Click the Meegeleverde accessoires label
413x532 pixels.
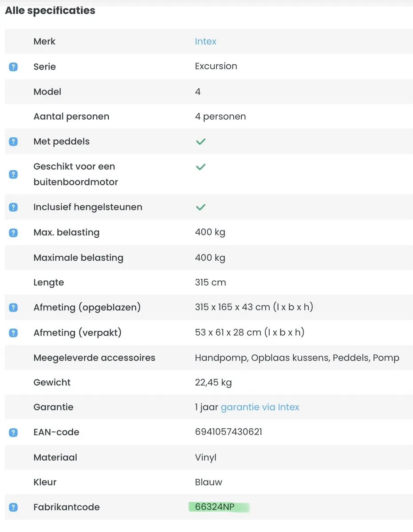coord(94,357)
